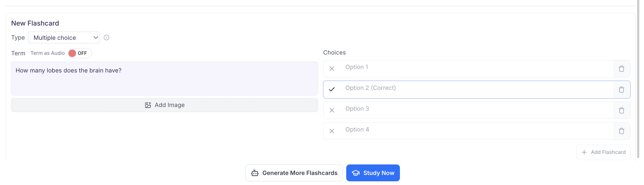Image resolution: width=644 pixels, height=185 pixels.
Task: Click trash icon for Option 4
Action: [x=621, y=131]
